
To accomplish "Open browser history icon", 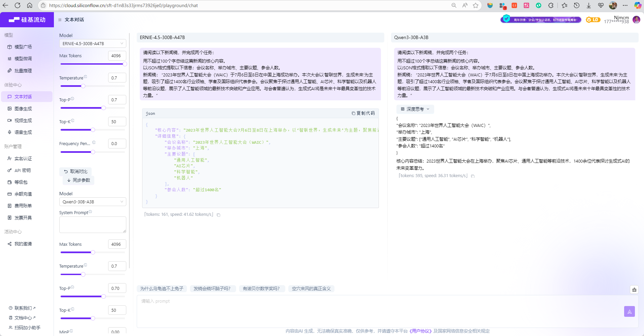I will 577,5.
